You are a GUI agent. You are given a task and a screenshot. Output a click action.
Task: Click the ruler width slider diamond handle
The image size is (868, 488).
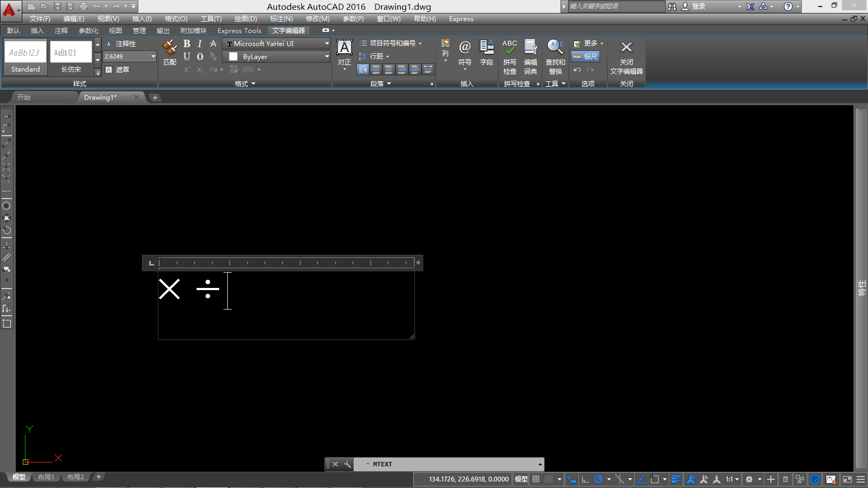pyautogui.click(x=418, y=262)
